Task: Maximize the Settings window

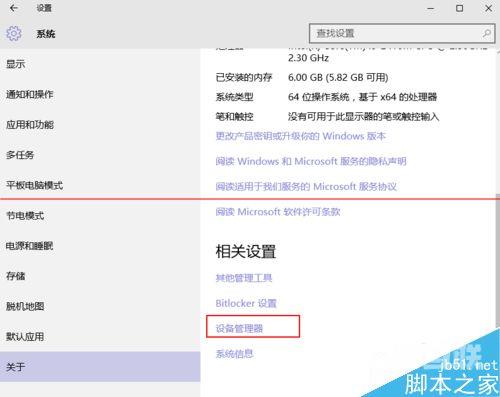Action: pyautogui.click(x=459, y=8)
